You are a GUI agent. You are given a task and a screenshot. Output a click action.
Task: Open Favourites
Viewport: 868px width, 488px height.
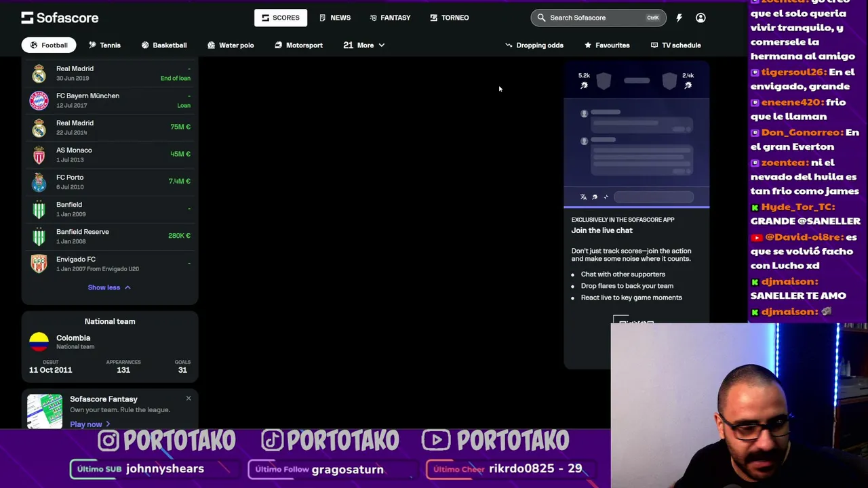click(607, 45)
